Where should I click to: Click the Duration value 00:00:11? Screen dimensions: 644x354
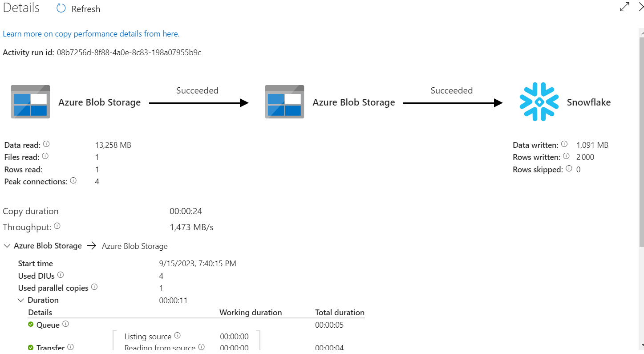pos(173,301)
